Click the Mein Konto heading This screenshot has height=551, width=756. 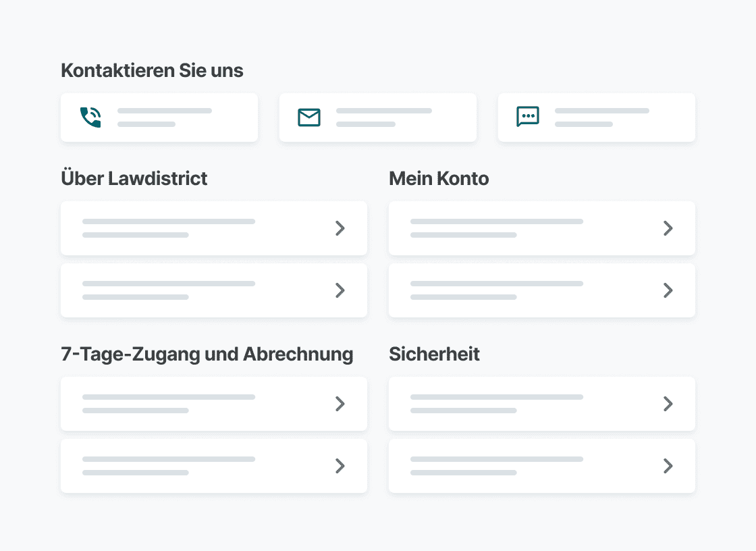[439, 178]
